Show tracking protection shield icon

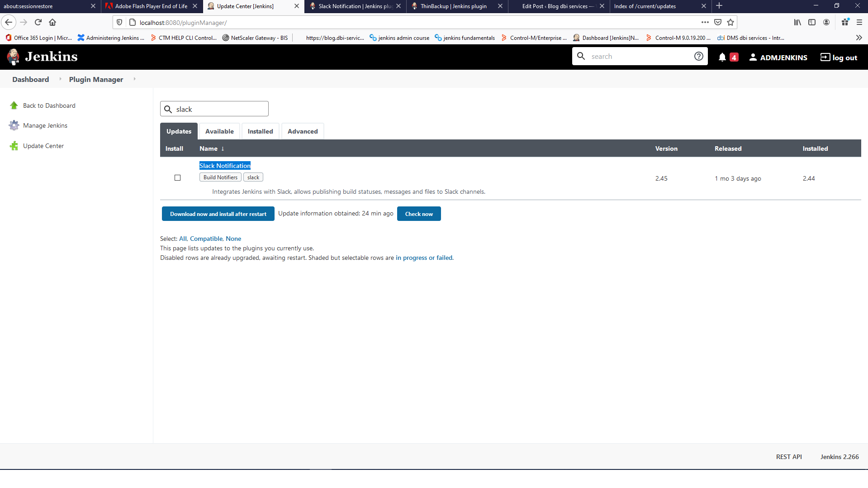tap(119, 22)
